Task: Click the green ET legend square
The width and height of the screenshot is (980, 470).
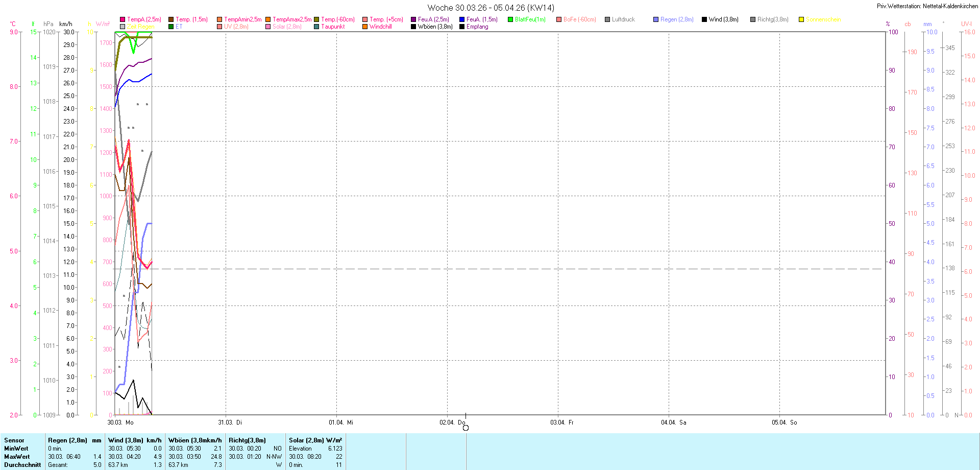Action: click(171, 27)
